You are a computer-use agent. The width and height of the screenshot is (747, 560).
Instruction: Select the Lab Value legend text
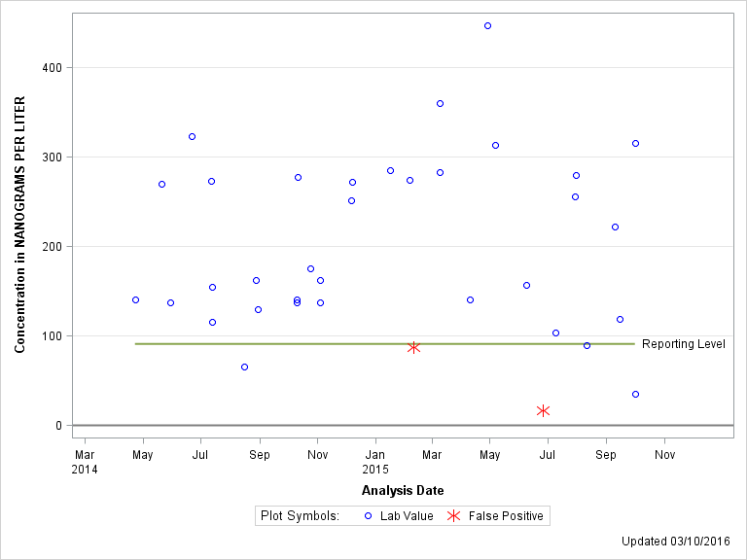point(407,516)
